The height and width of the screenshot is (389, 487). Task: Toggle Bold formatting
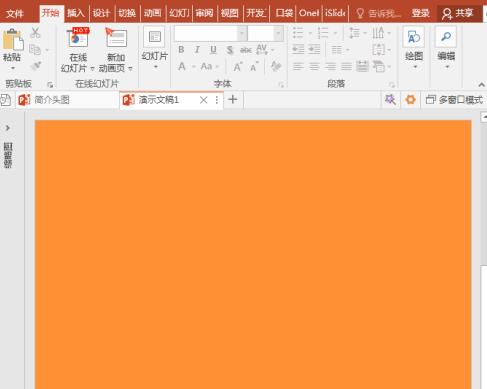click(181, 50)
